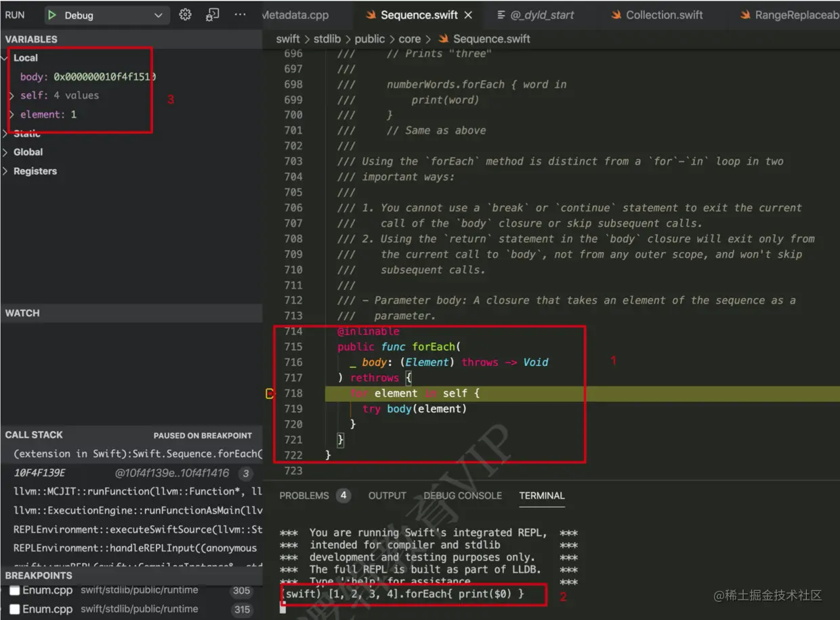Image resolution: width=840 pixels, height=620 pixels.
Task: Toggle the Enum.cpp line 315 breakpoint checkbox
Action: [14, 609]
